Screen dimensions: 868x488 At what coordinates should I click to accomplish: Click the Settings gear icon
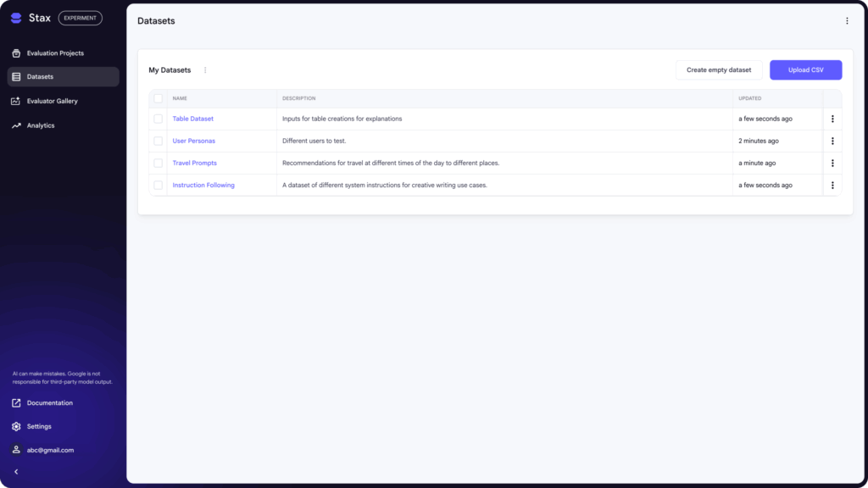point(16,427)
